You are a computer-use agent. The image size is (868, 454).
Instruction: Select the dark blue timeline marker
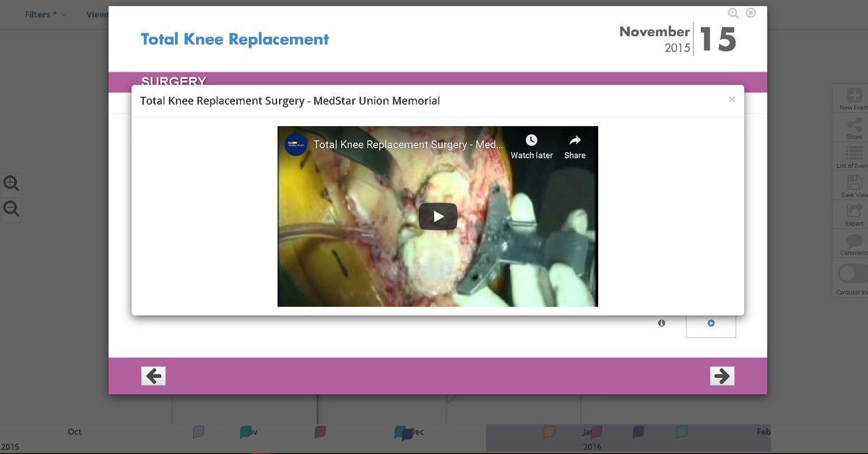(x=638, y=432)
